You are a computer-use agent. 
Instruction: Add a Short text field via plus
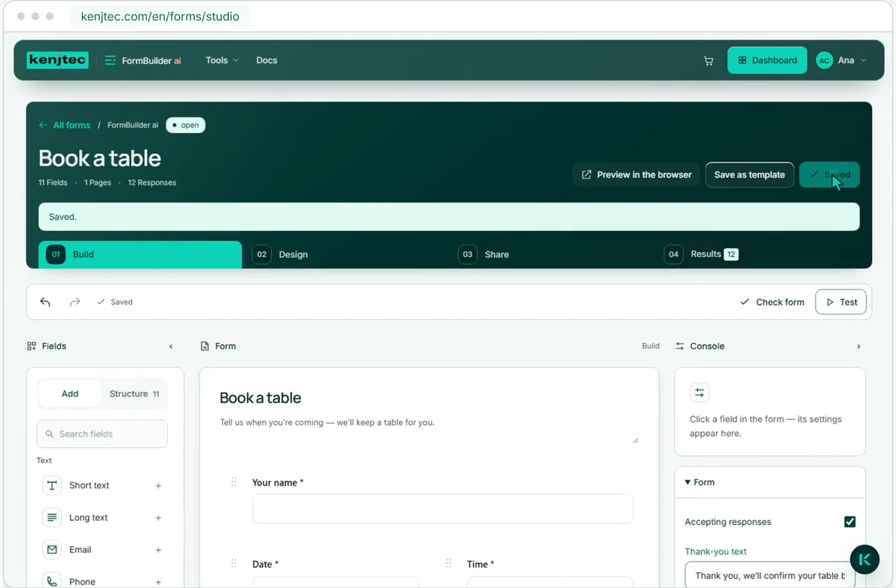[x=158, y=486]
